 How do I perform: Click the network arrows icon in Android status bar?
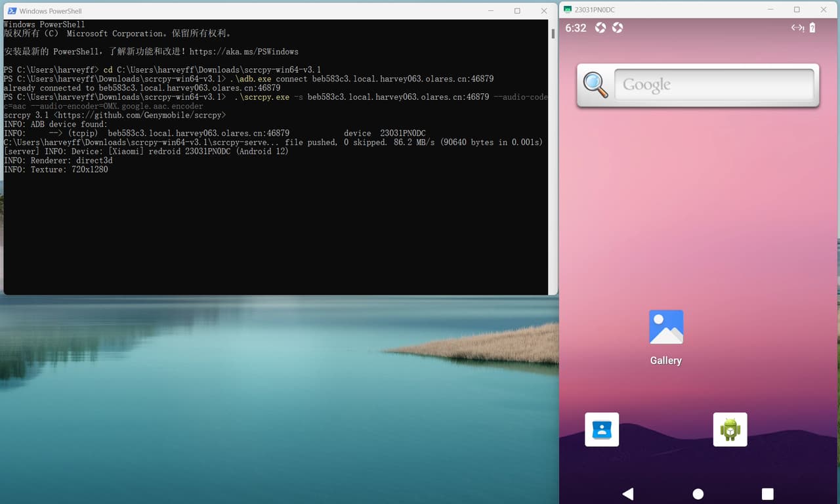(x=797, y=28)
